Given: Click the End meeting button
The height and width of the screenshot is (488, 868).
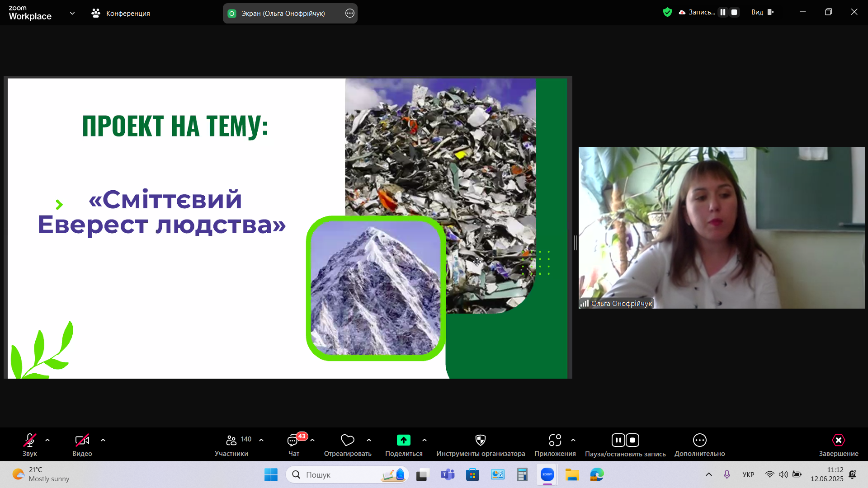Looking at the screenshot, I should pos(838,440).
